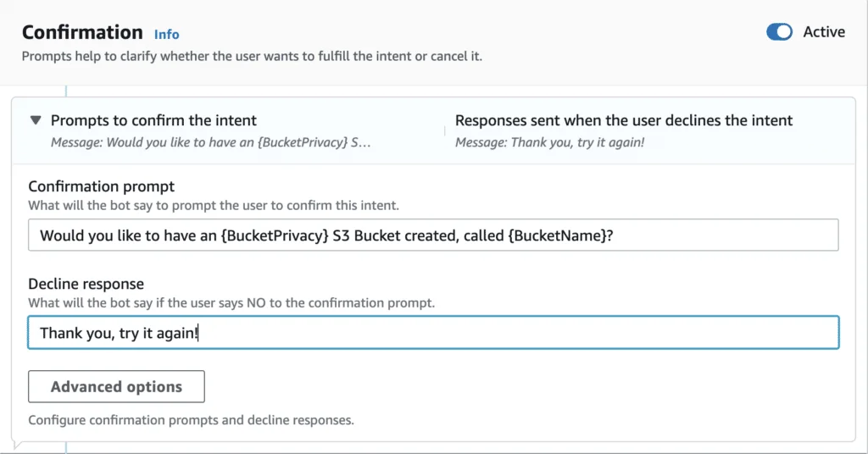The height and width of the screenshot is (454, 868).
Task: Click the Confirmation section heading
Action: [x=82, y=32]
